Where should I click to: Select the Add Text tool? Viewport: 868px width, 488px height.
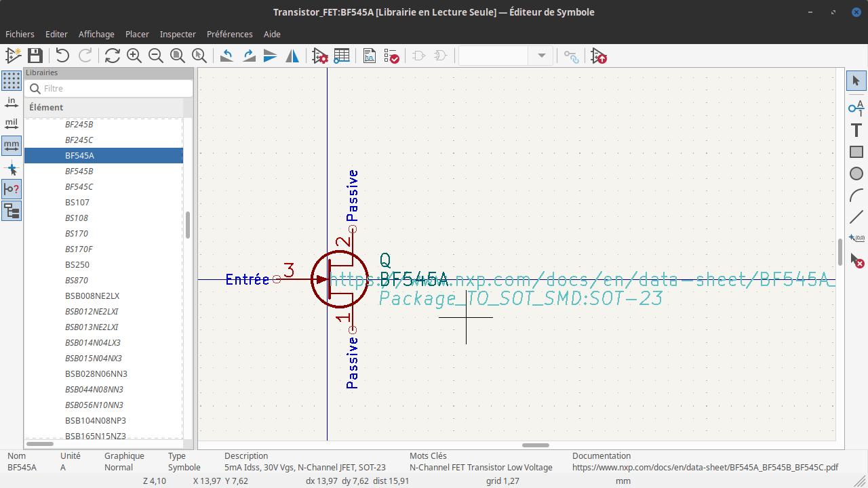click(856, 129)
